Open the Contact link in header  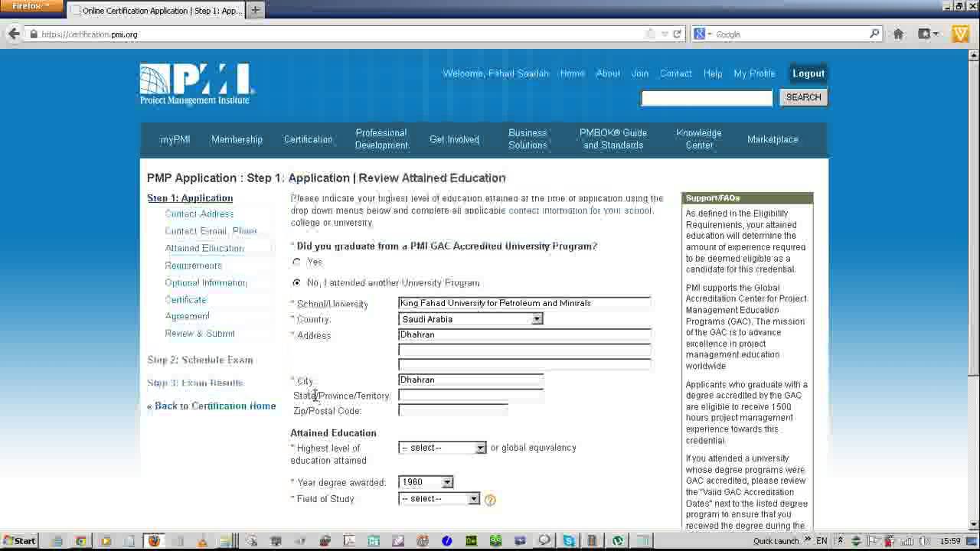click(x=676, y=73)
